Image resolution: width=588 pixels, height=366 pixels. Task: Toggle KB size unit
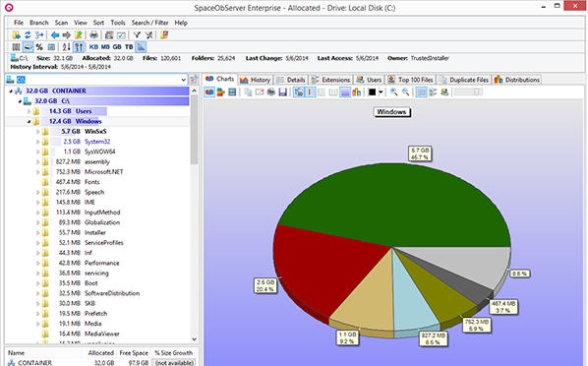point(93,47)
